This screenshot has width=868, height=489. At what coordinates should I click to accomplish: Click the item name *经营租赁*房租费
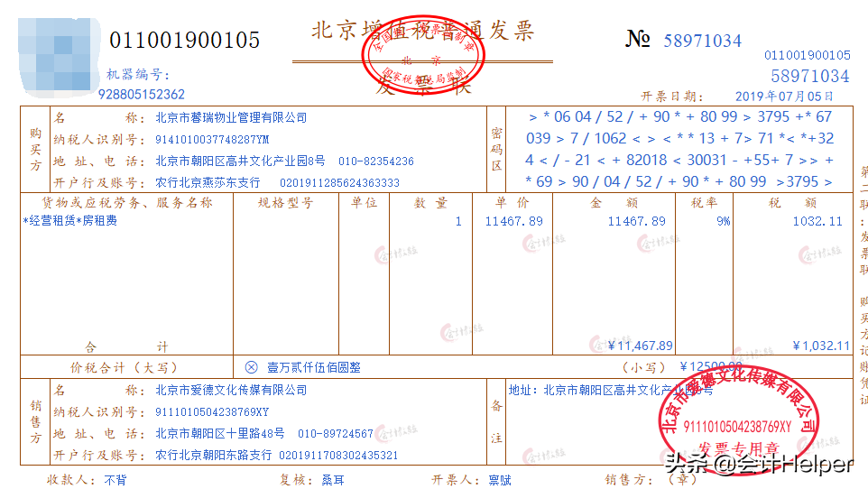[x=69, y=220]
